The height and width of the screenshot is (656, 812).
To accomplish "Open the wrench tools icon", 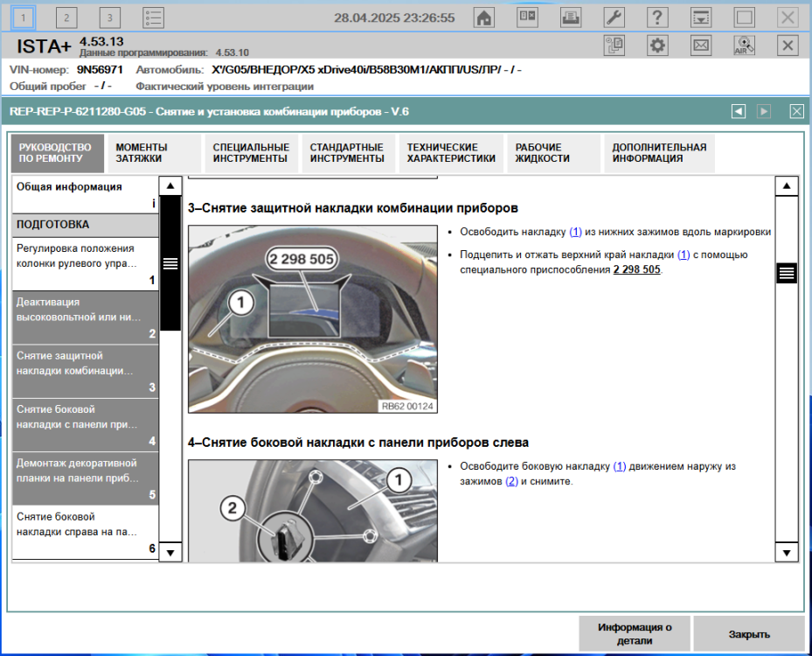I will (x=614, y=17).
